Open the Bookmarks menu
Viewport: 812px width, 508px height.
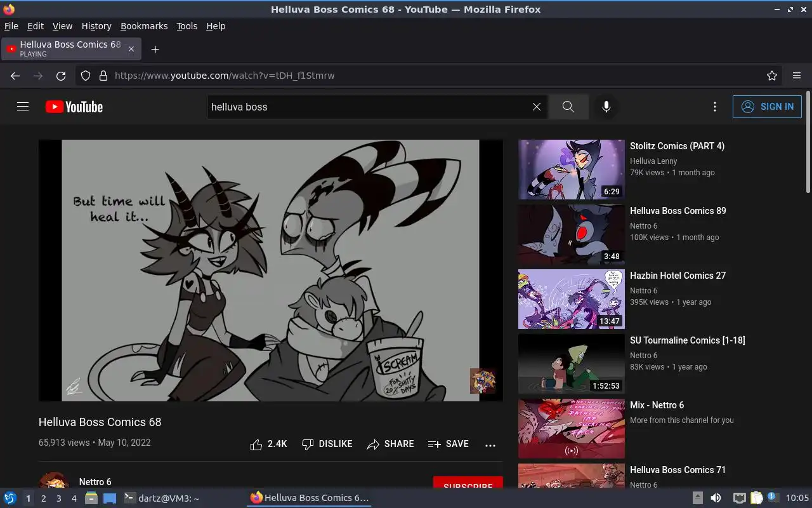click(x=144, y=26)
